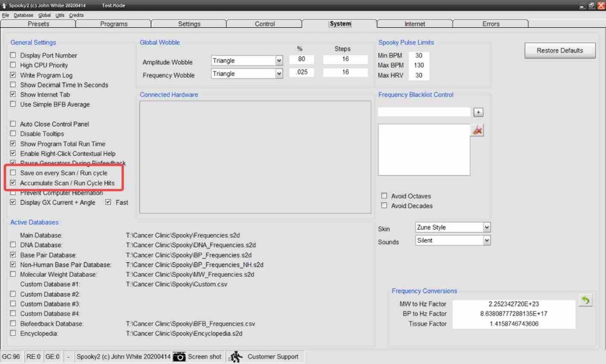This screenshot has width=606, height=364.
Task: Click the plus icon to add blacklist frequency
Action: point(478,112)
